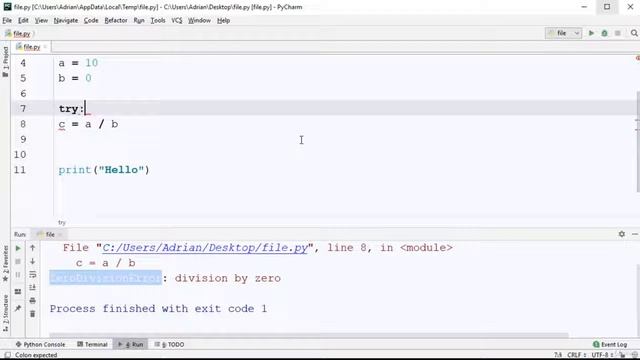The image size is (640, 360).
Task: Open the C:/Users/Adrian/Desktop/file.py traceback link
Action: 205,248
